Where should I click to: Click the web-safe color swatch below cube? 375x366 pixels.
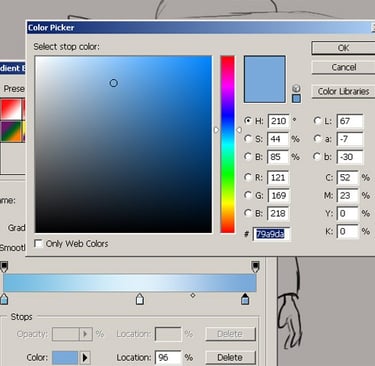pyautogui.click(x=296, y=98)
